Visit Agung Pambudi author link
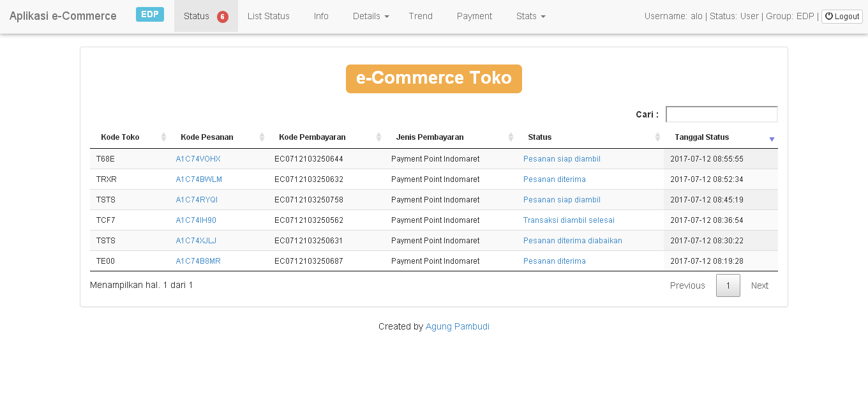 [457, 326]
